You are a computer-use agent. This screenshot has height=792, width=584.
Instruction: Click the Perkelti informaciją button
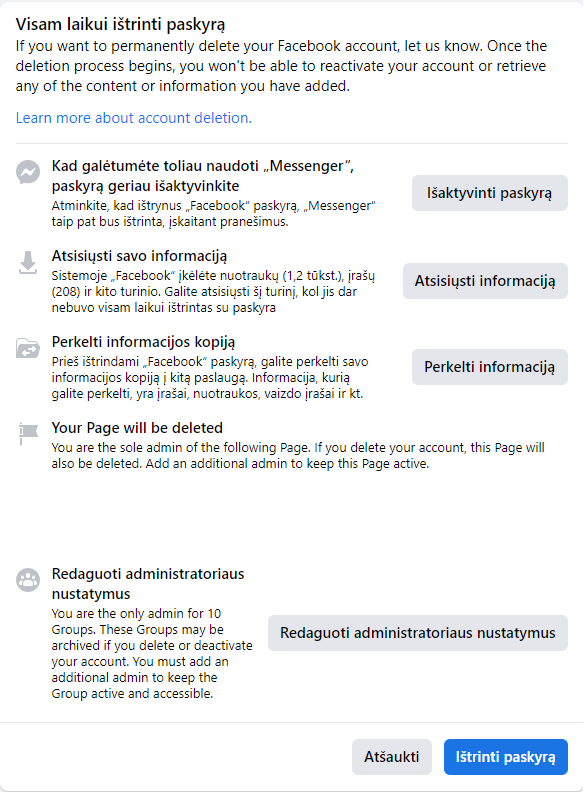tap(490, 367)
